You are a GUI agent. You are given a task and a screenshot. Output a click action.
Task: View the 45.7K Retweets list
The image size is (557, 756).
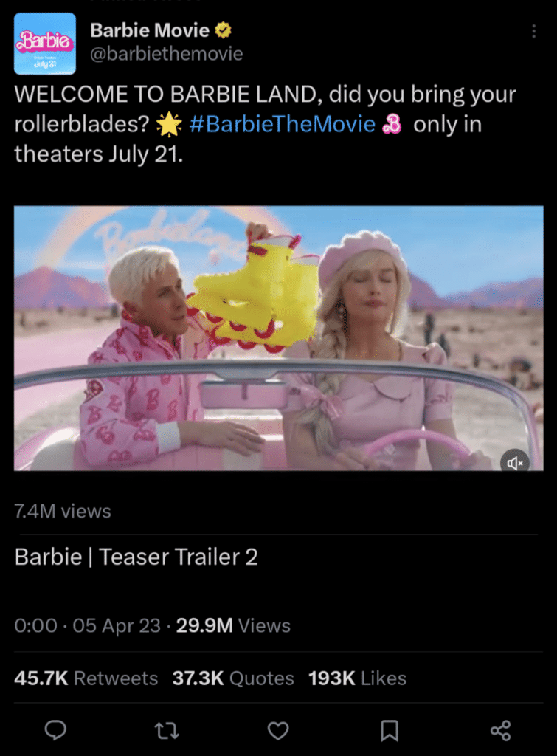(x=86, y=678)
